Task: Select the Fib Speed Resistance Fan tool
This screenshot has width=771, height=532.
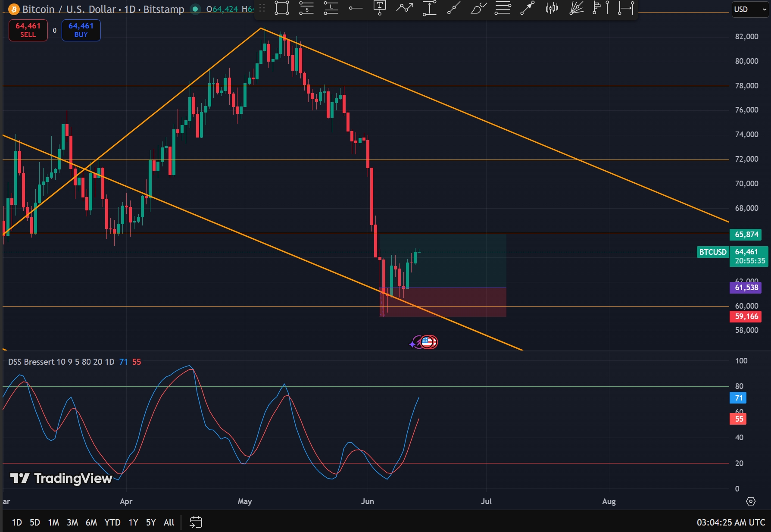Action: 576,8
